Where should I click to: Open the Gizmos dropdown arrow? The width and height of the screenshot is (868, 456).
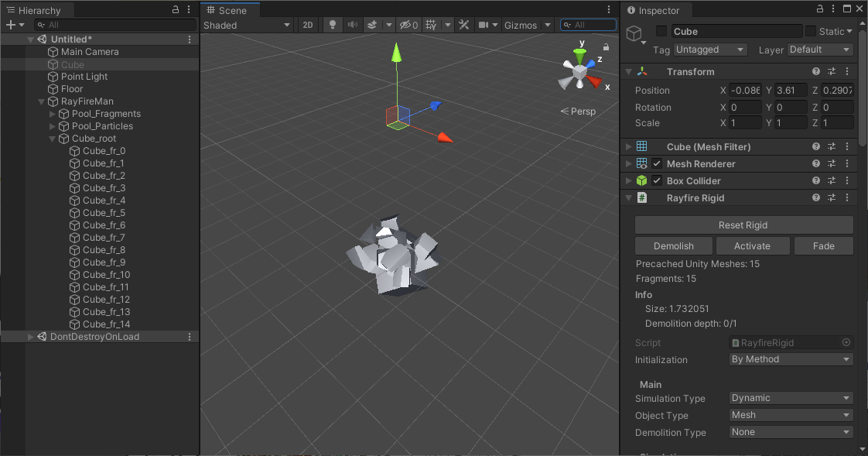(548, 25)
